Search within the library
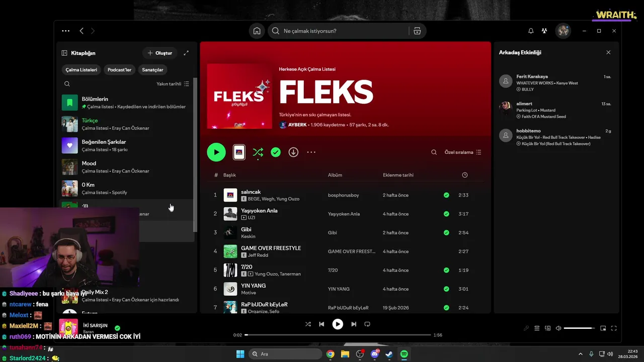 tap(67, 84)
